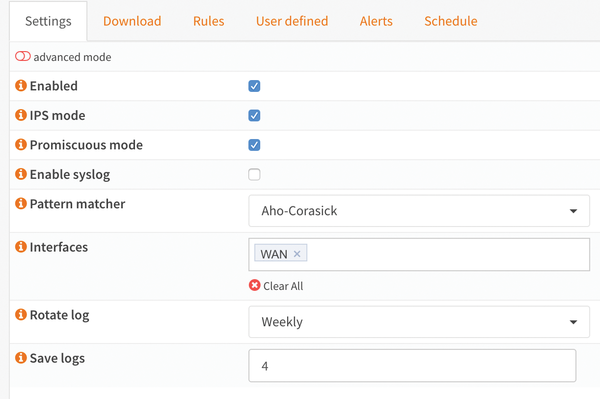
Task: Open the Pattern matcher Aho-Corasick dropdown
Action: point(419,211)
